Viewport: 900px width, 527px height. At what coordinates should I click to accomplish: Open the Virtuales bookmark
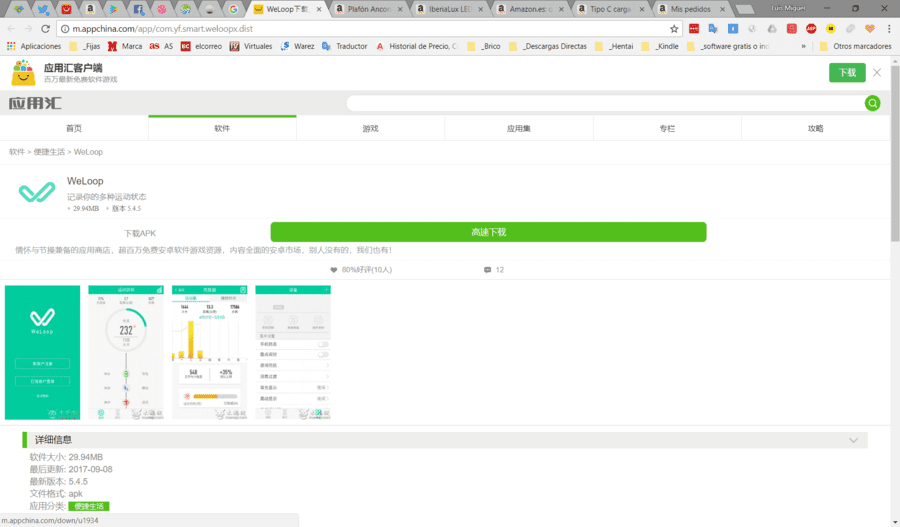(251, 46)
